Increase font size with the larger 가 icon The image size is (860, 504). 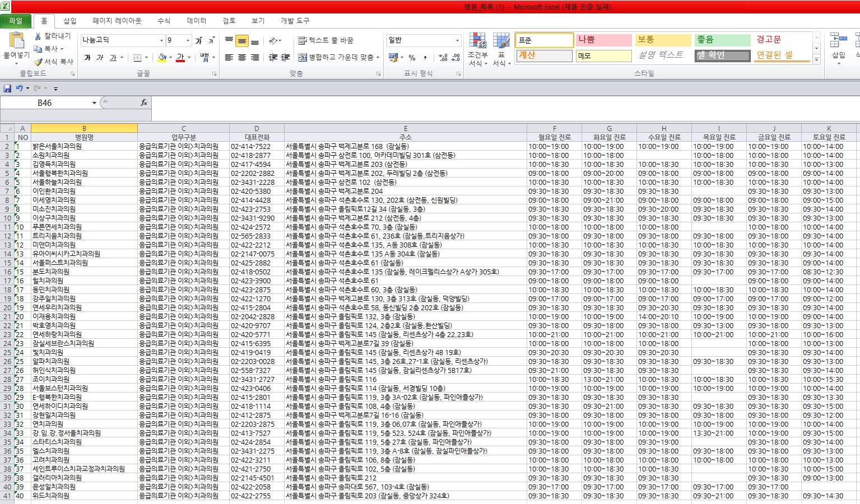point(198,40)
